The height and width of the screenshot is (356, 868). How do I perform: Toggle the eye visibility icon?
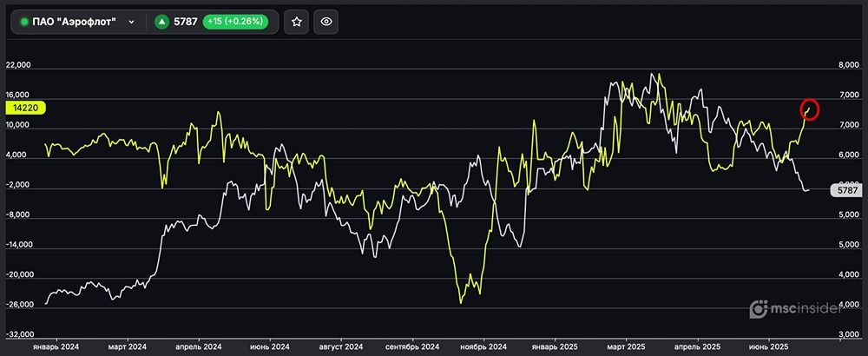coord(326,22)
